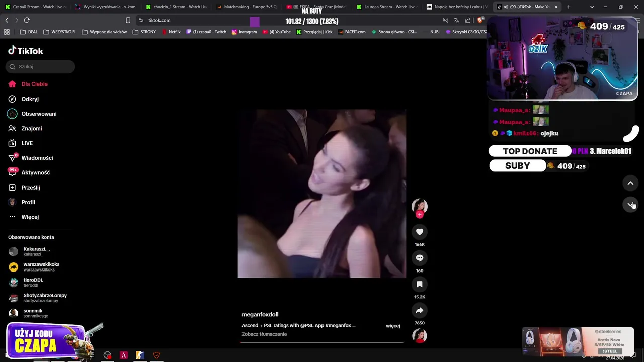Open followed account Kakaraszi._.
Screen dimensions: 644x362
[36, 251]
